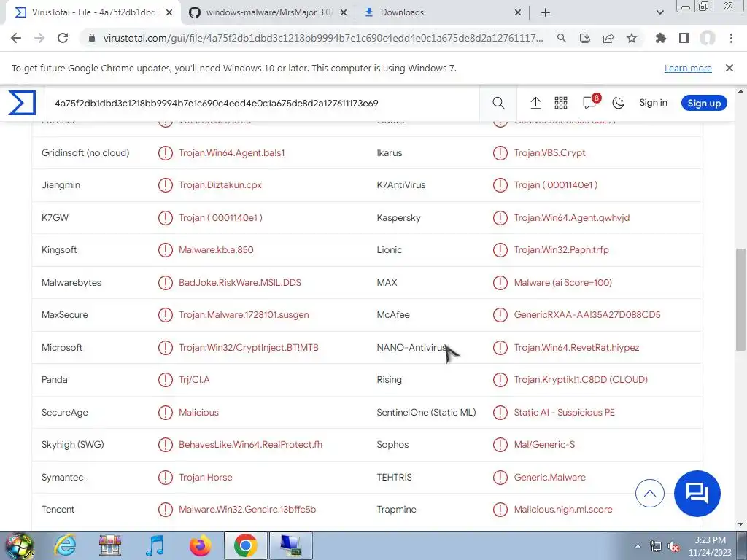This screenshot has height=560, width=747.
Task: Open the notifications icon with badge 8
Action: (590, 102)
